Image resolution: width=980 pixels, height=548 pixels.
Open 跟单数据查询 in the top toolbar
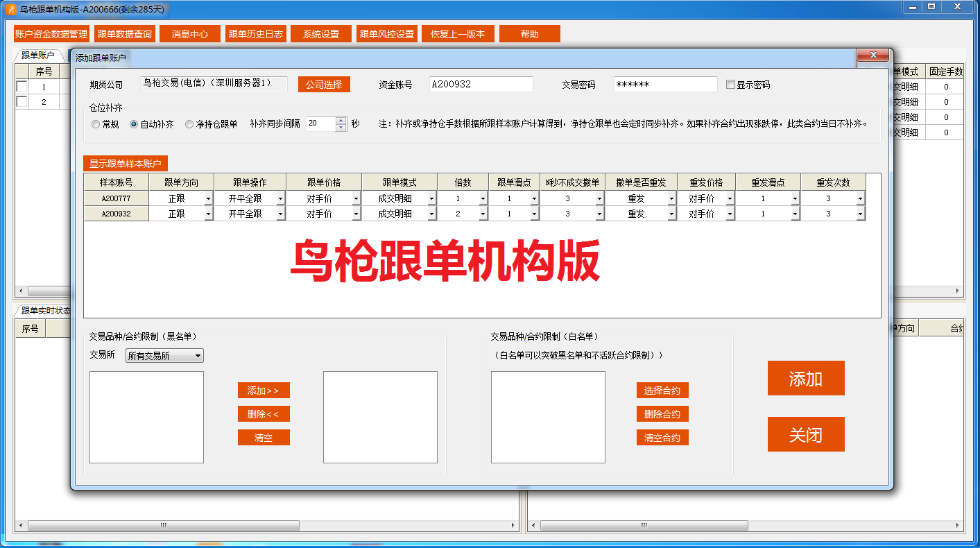(125, 34)
